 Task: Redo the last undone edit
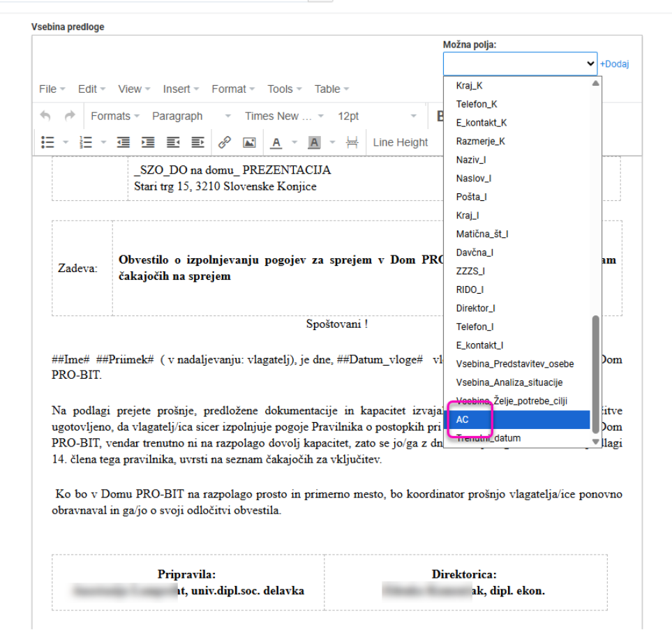point(70,116)
